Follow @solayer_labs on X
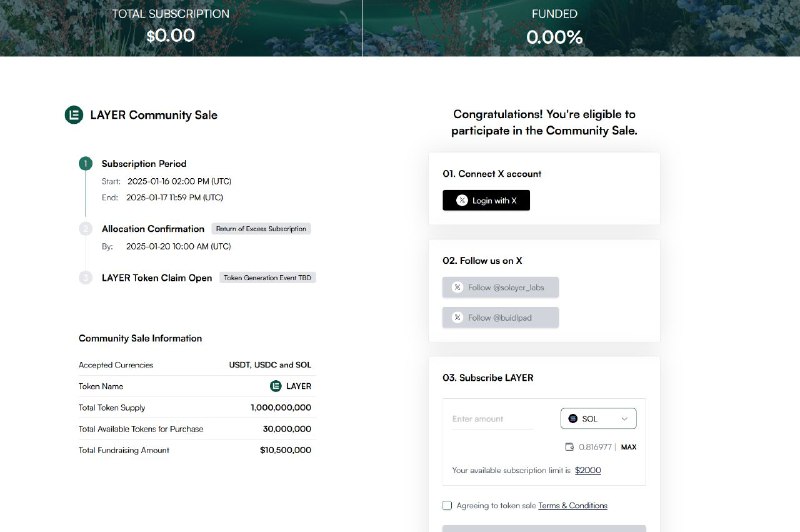The width and height of the screenshot is (800, 532). tap(501, 287)
